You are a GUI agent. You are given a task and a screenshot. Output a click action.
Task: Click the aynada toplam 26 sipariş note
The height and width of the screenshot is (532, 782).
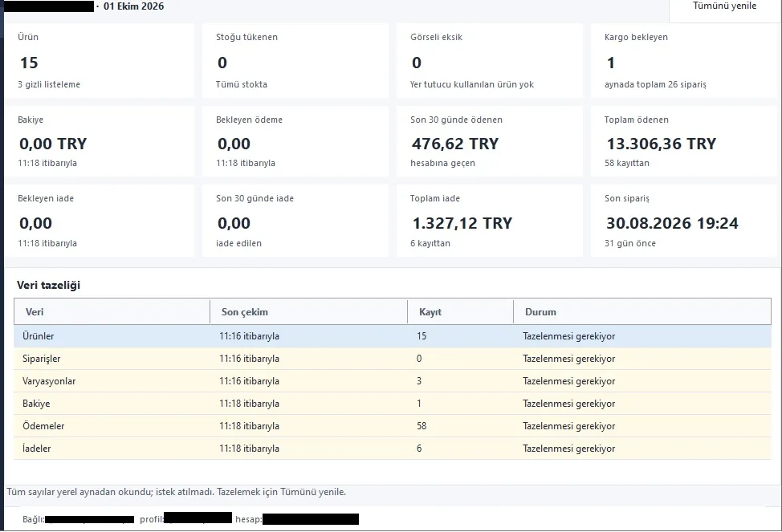pyautogui.click(x=655, y=84)
